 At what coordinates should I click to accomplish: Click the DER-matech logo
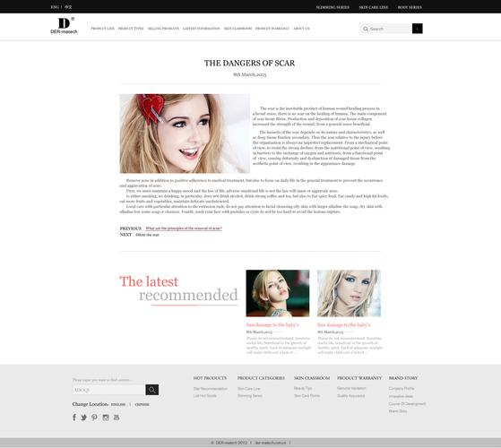(x=64, y=26)
